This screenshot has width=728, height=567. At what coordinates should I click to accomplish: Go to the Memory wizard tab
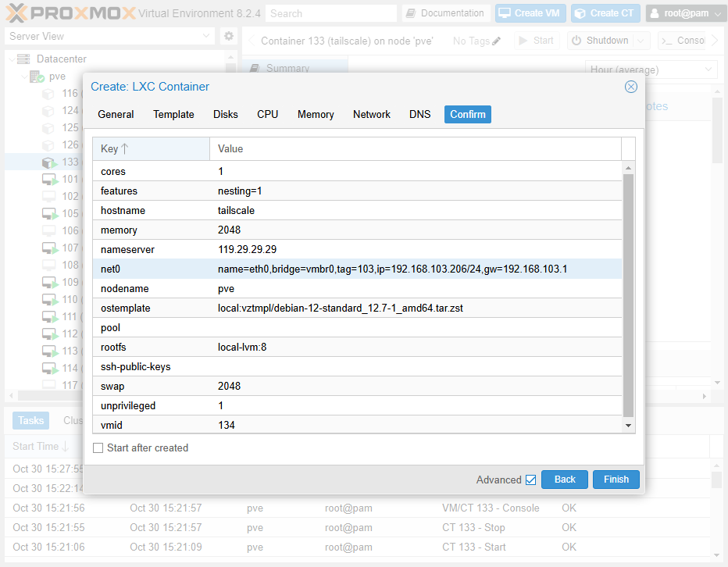pyautogui.click(x=316, y=115)
